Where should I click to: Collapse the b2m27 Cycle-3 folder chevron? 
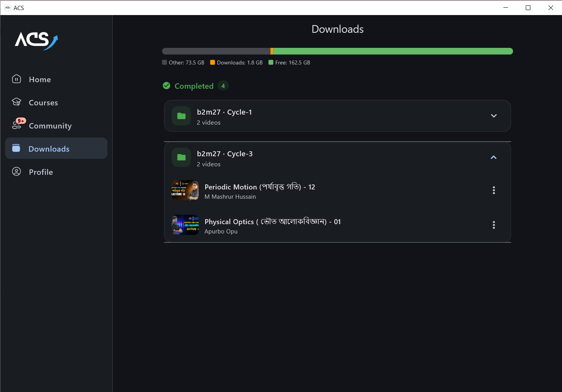pyautogui.click(x=494, y=157)
